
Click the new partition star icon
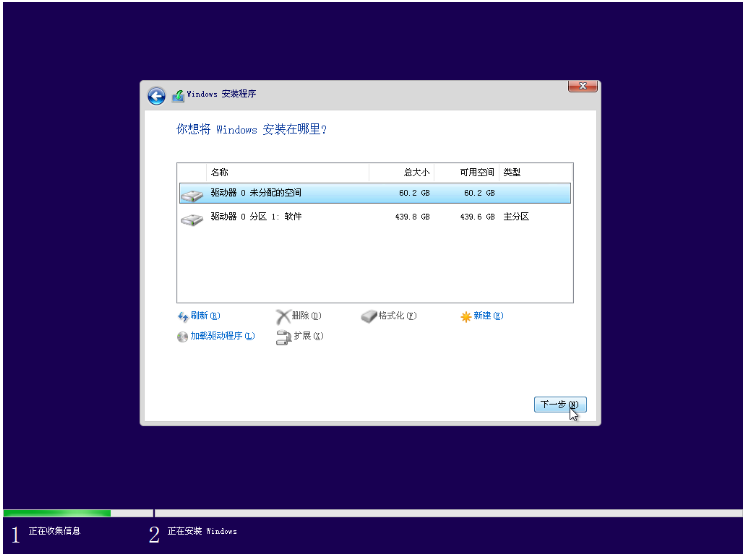click(x=466, y=317)
